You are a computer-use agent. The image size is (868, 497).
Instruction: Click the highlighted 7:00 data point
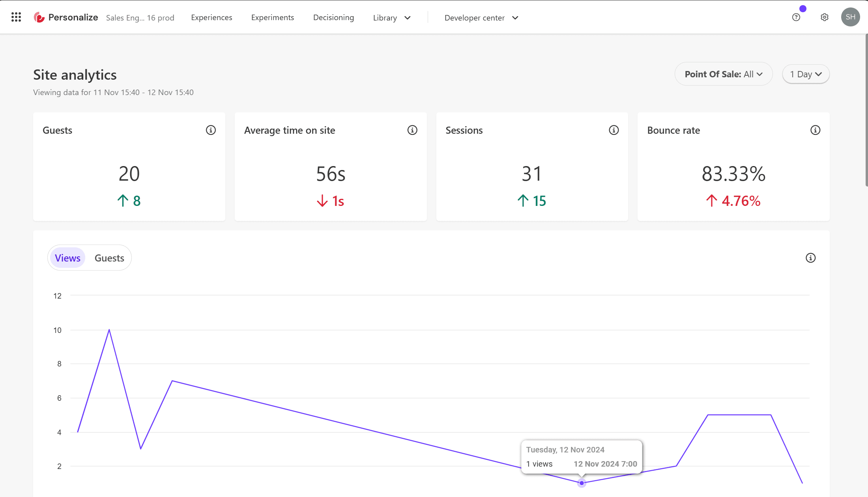tap(582, 483)
